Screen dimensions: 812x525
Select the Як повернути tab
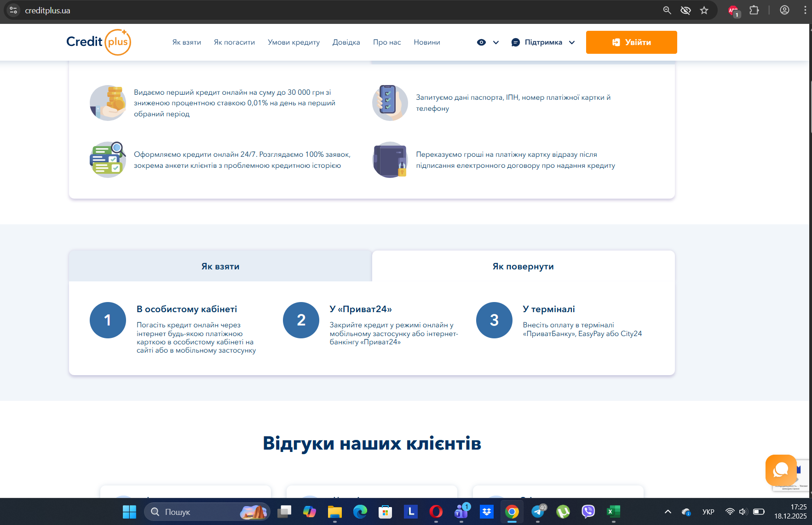tap(524, 266)
